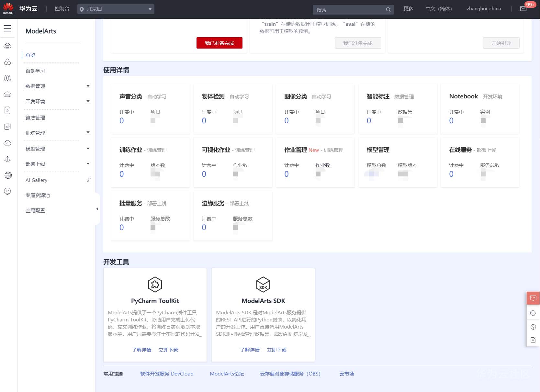Expand the 数据管理 menu arrow
The height and width of the screenshot is (392, 540).
[88, 86]
